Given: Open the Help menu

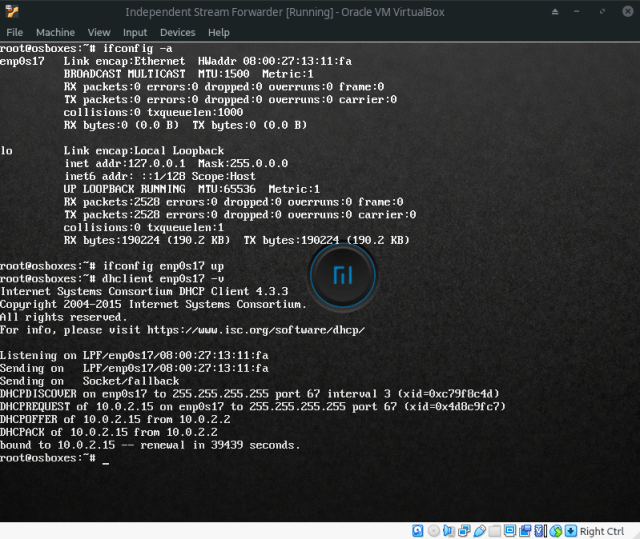Looking at the screenshot, I should (219, 32).
